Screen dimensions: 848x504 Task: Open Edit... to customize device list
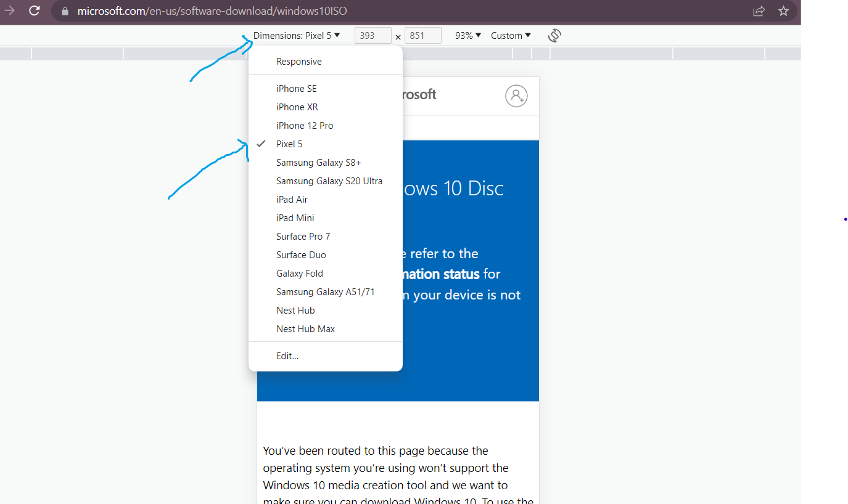click(x=326, y=356)
